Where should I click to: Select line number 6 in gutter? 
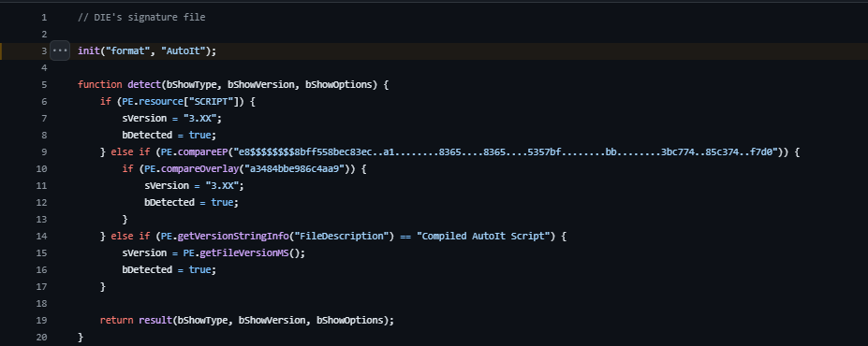tap(44, 102)
